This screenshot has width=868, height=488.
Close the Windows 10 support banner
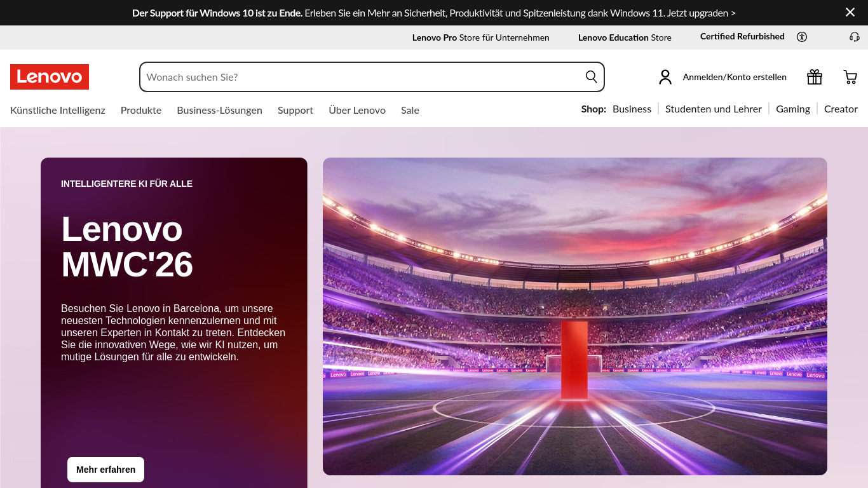(x=850, y=12)
